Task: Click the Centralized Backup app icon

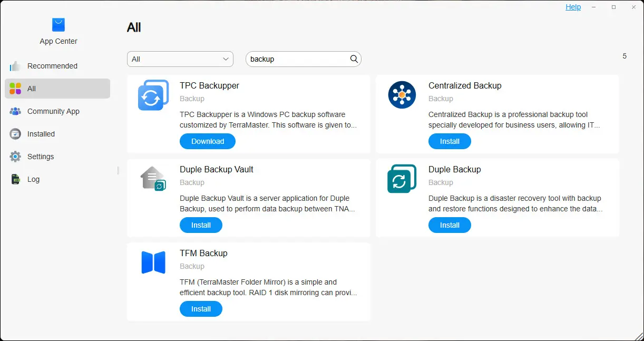Action: [402, 95]
